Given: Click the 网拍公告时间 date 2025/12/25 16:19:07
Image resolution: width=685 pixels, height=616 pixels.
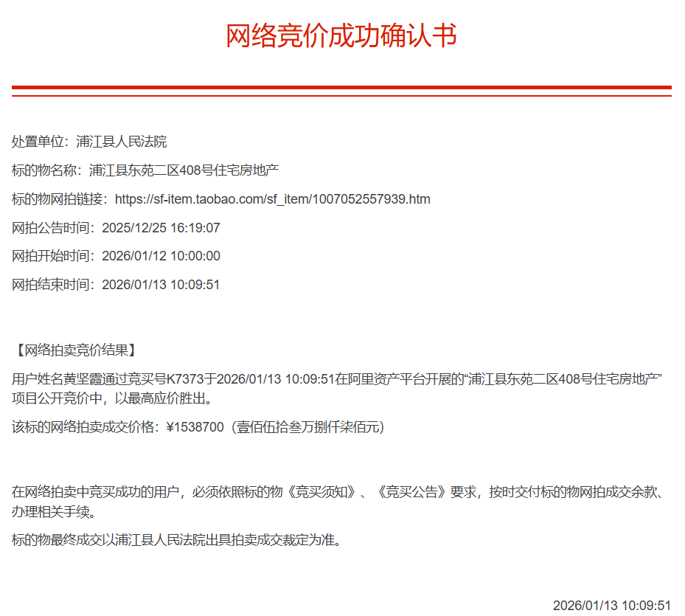Looking at the screenshot, I should click(161, 228).
